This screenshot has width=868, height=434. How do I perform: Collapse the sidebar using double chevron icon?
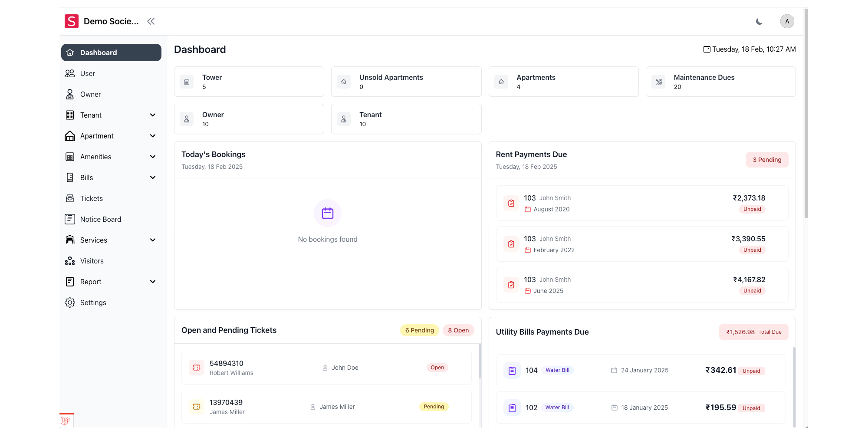pyautogui.click(x=151, y=21)
